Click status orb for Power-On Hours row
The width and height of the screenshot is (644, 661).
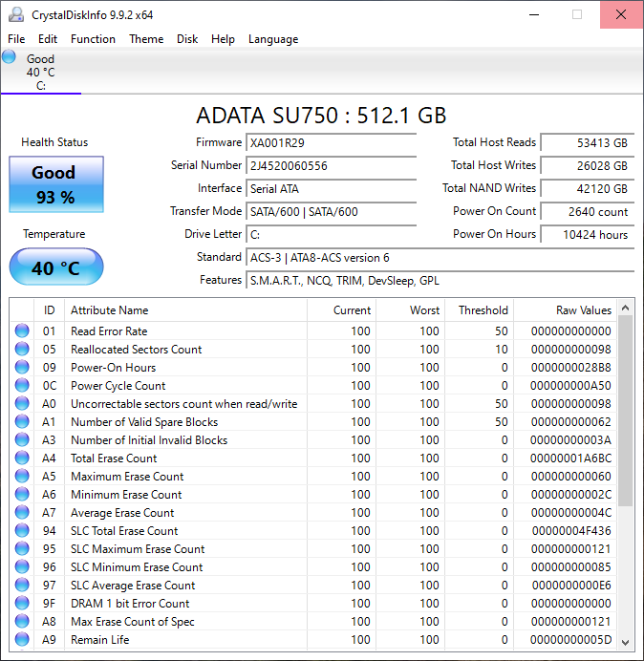[22, 367]
